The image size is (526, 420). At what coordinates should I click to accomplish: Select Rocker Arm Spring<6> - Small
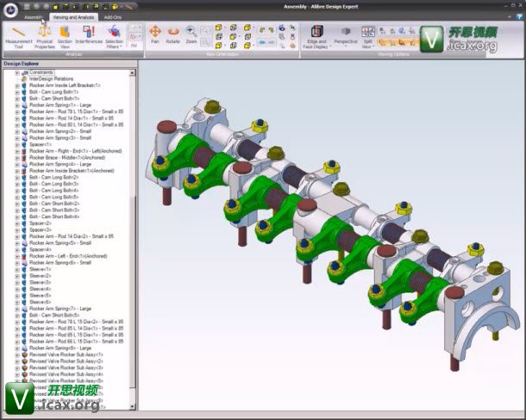click(60, 263)
